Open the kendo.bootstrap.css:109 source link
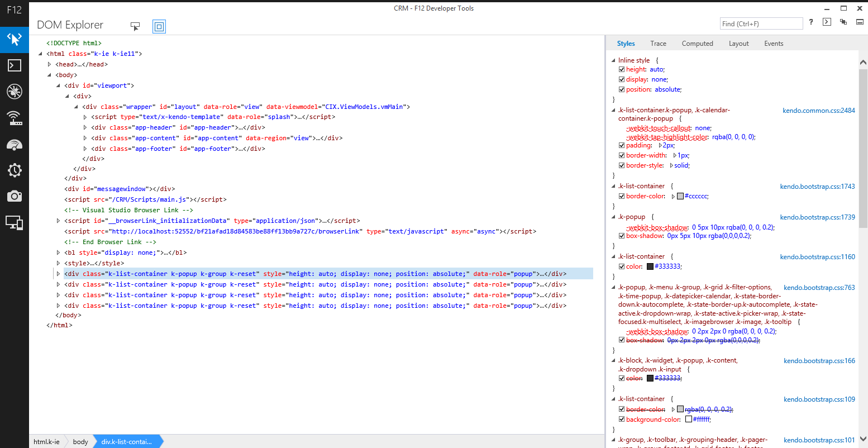Viewport: 868px width, 448px height. coord(819,399)
